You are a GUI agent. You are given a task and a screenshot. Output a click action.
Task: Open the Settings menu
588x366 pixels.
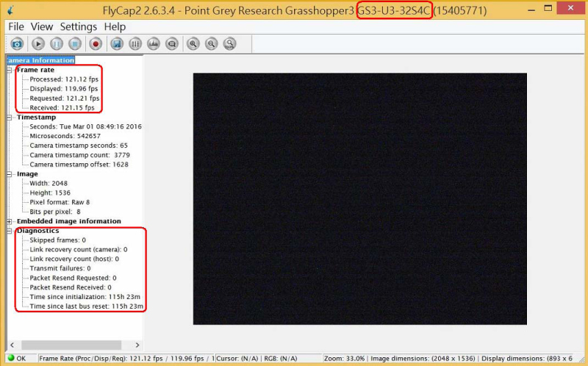click(78, 26)
